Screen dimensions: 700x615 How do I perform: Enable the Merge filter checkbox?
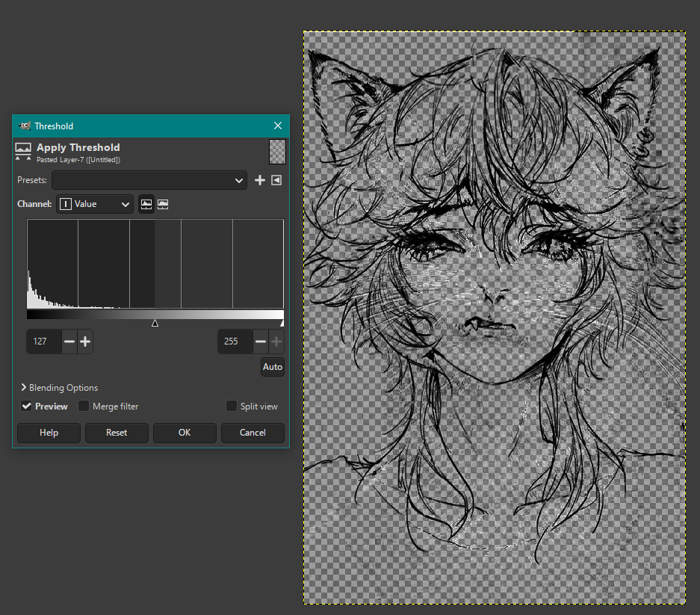(84, 406)
